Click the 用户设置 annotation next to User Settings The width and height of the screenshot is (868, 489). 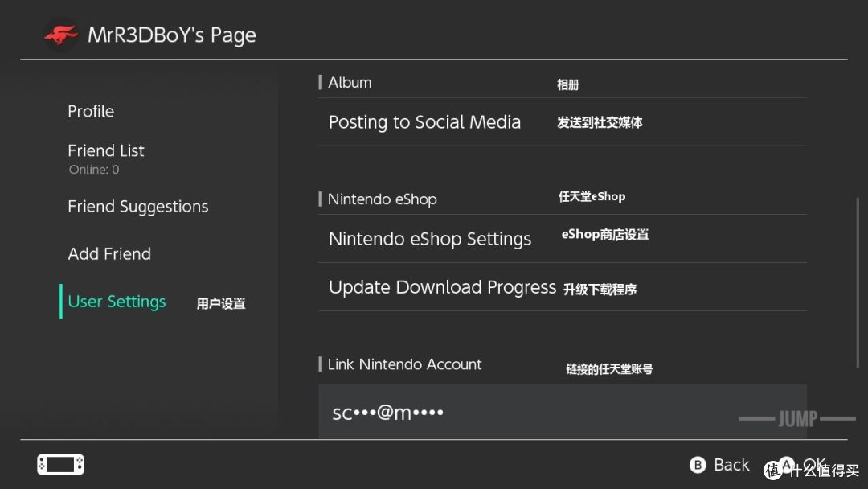pyautogui.click(x=221, y=303)
